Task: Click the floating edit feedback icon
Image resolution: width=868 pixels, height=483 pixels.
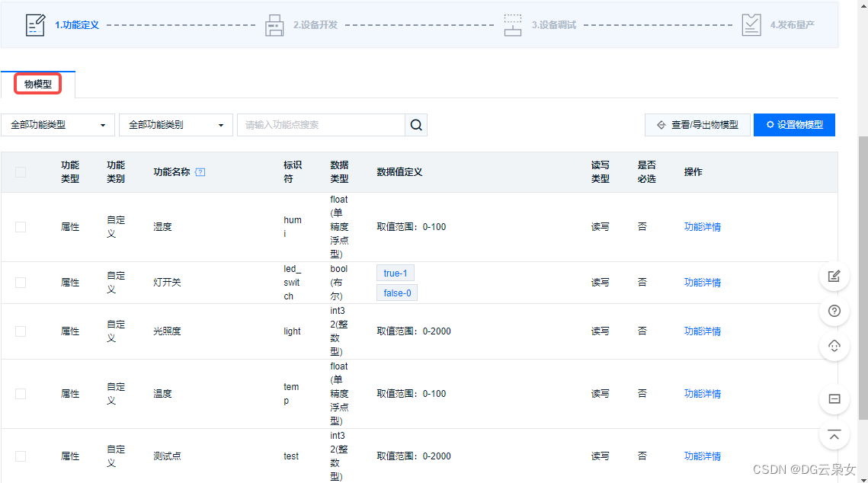Action: point(834,276)
